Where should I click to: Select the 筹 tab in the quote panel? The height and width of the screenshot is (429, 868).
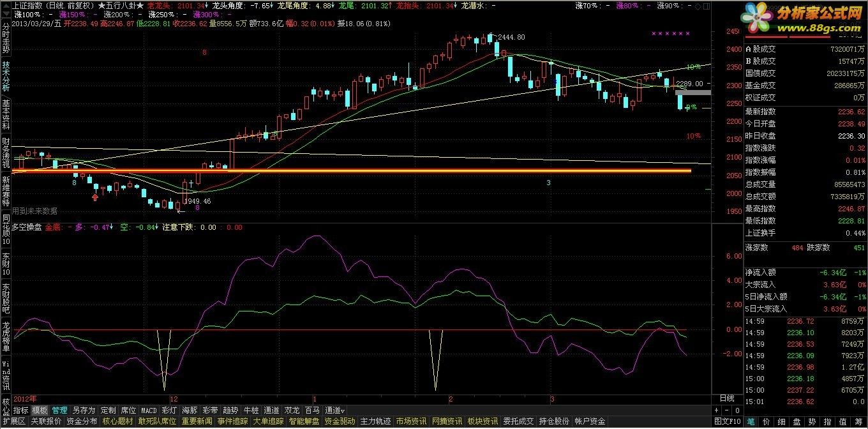[x=858, y=421]
